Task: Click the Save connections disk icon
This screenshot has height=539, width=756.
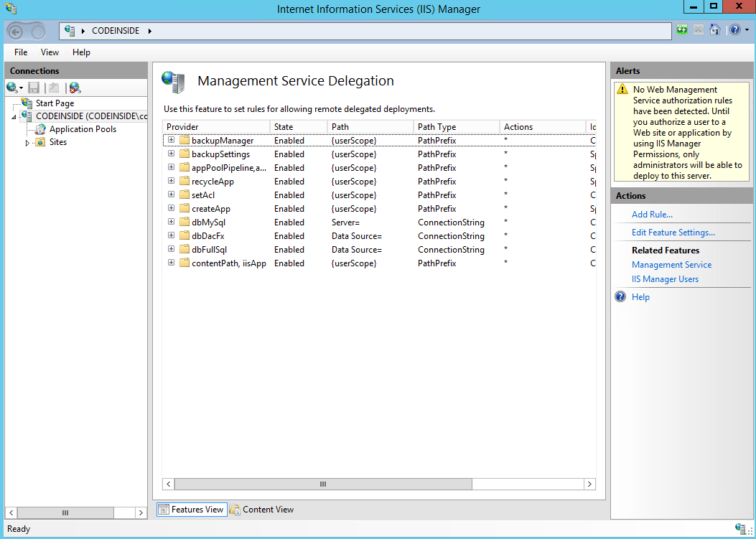Action: click(x=34, y=88)
